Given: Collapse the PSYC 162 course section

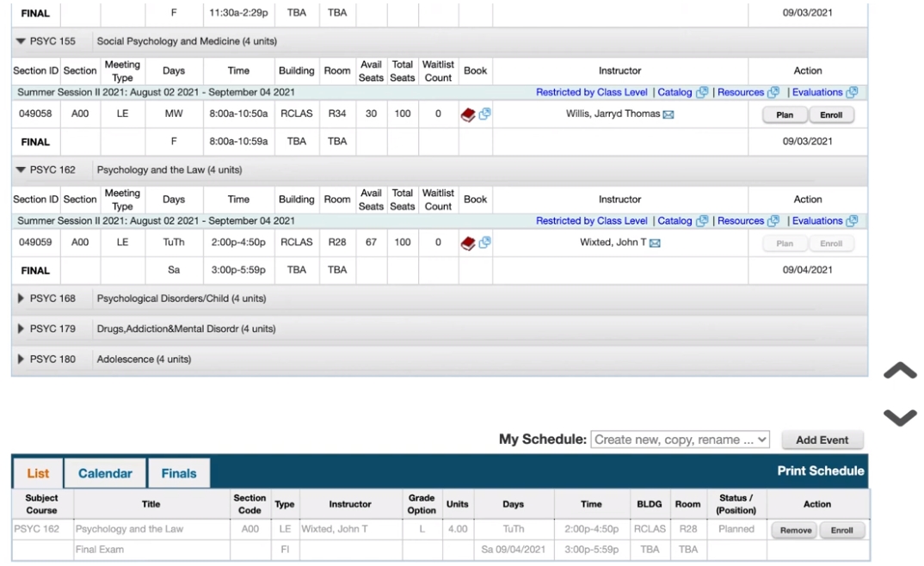Looking at the screenshot, I should pos(21,169).
